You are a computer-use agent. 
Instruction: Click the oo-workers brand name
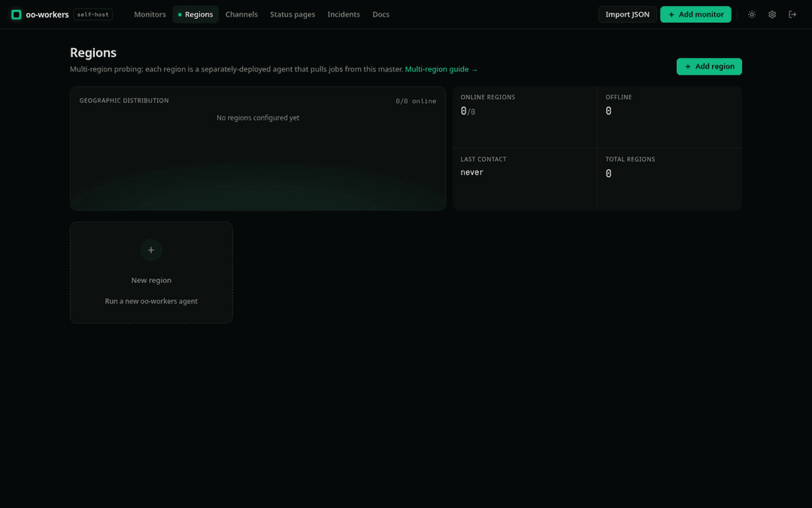tap(47, 14)
